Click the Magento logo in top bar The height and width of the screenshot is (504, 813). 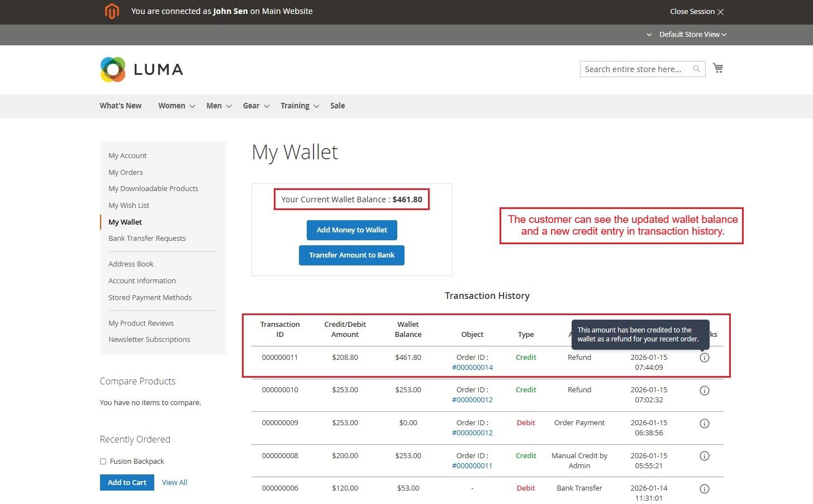[112, 11]
